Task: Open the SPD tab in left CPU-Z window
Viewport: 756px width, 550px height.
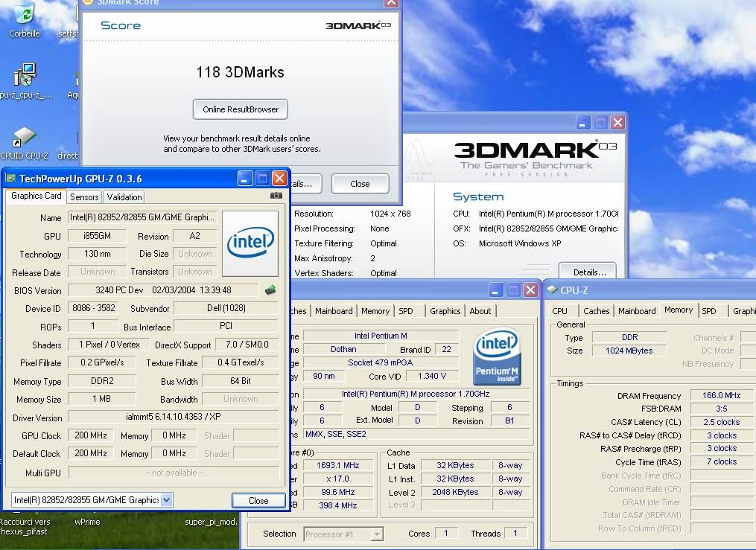Action: coord(406,311)
